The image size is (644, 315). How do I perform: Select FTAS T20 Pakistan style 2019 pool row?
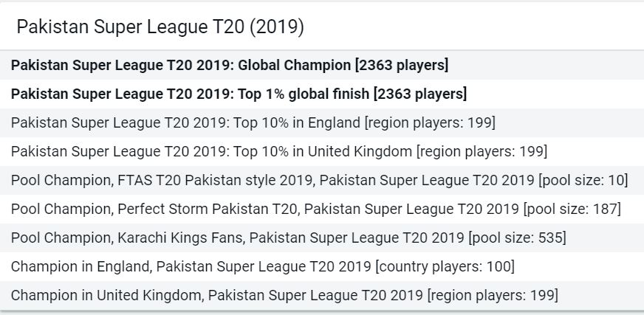[x=322, y=180]
